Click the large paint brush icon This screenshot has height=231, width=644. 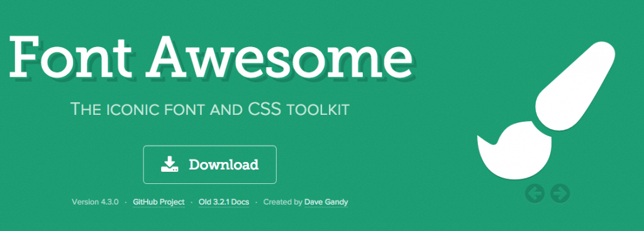[547, 110]
